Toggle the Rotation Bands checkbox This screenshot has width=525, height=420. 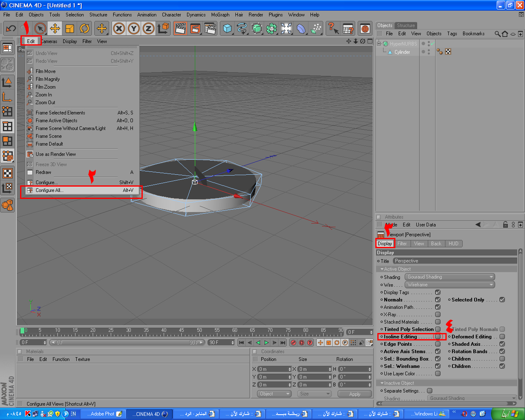point(502,352)
